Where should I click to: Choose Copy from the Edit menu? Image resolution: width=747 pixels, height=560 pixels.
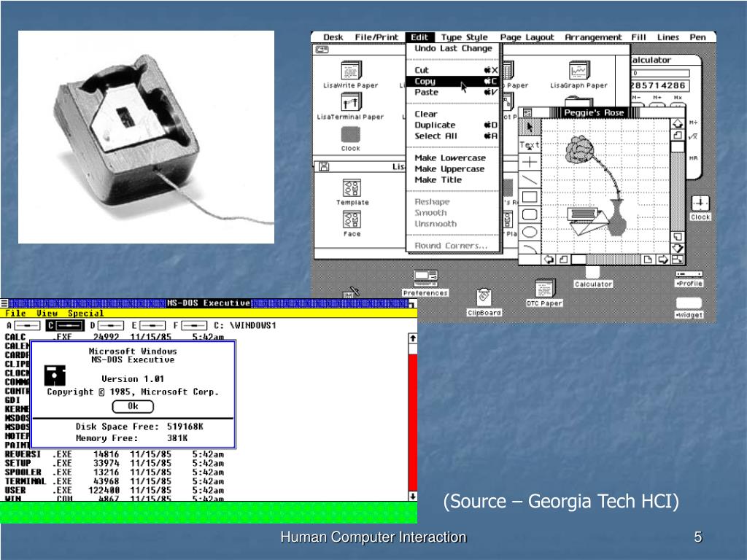point(452,81)
